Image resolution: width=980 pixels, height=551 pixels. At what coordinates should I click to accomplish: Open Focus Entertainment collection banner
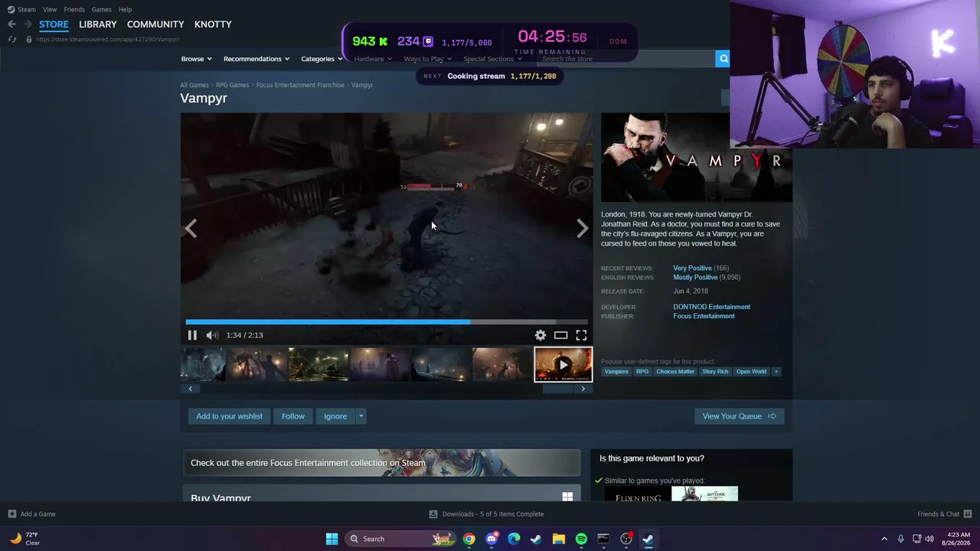(x=381, y=463)
